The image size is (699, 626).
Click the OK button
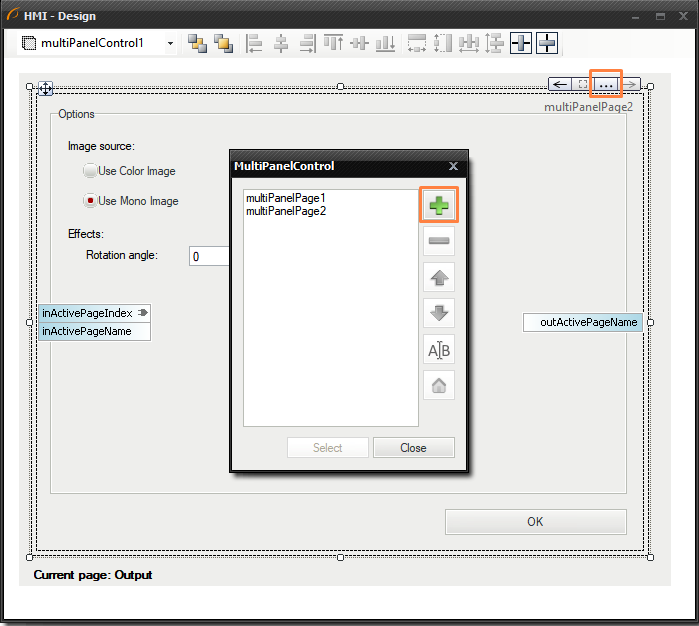coord(535,521)
